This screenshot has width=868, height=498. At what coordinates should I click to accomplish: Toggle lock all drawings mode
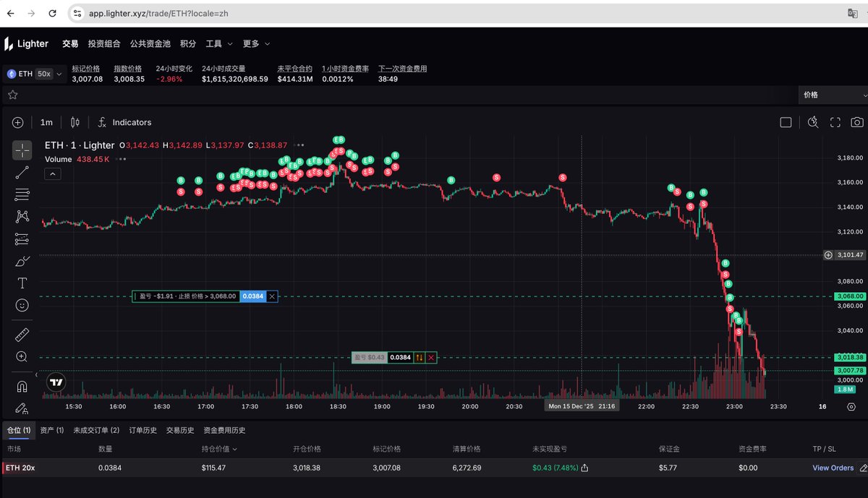point(22,408)
